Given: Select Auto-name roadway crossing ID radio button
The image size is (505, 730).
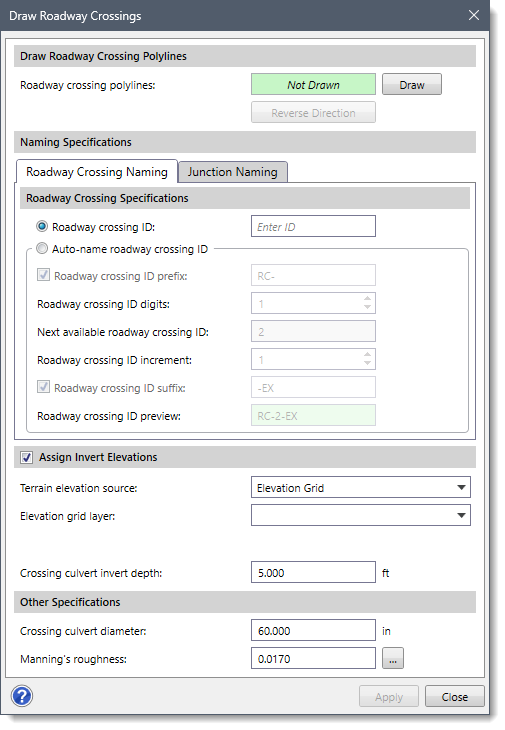Looking at the screenshot, I should click(x=42, y=249).
